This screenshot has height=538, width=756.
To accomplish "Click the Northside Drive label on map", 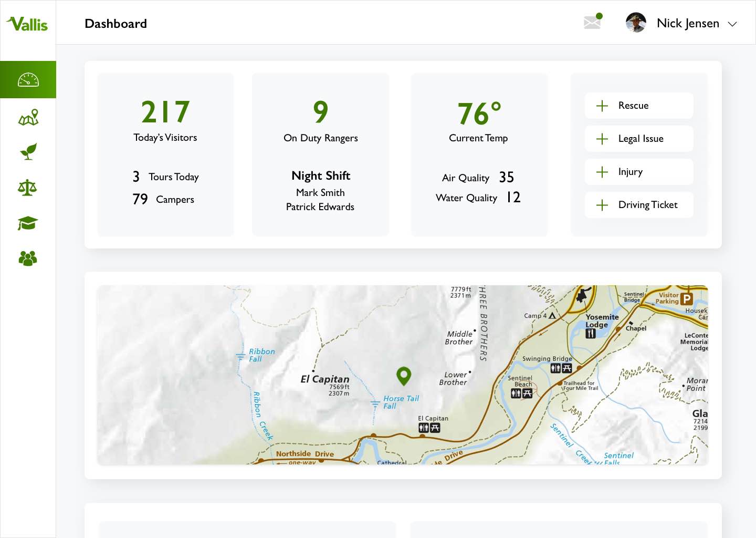I will 305,453.
